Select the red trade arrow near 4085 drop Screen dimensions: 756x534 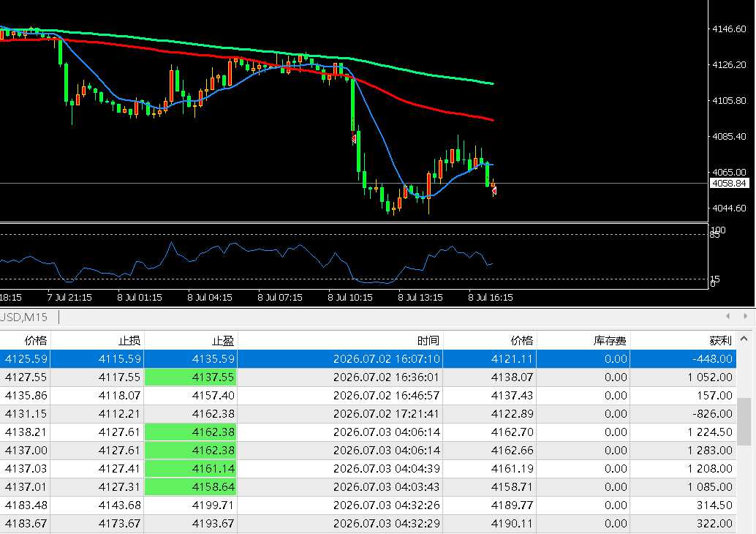click(354, 139)
